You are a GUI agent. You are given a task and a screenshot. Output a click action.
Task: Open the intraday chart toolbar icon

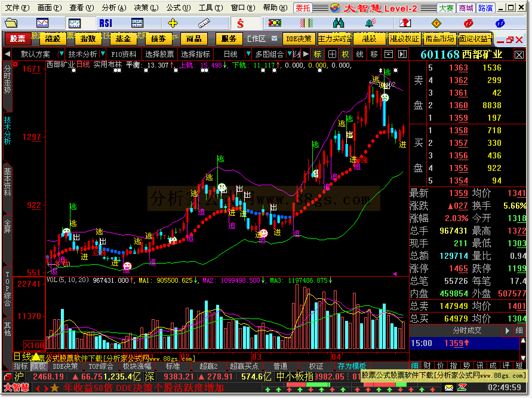pyautogui.click(x=42, y=23)
